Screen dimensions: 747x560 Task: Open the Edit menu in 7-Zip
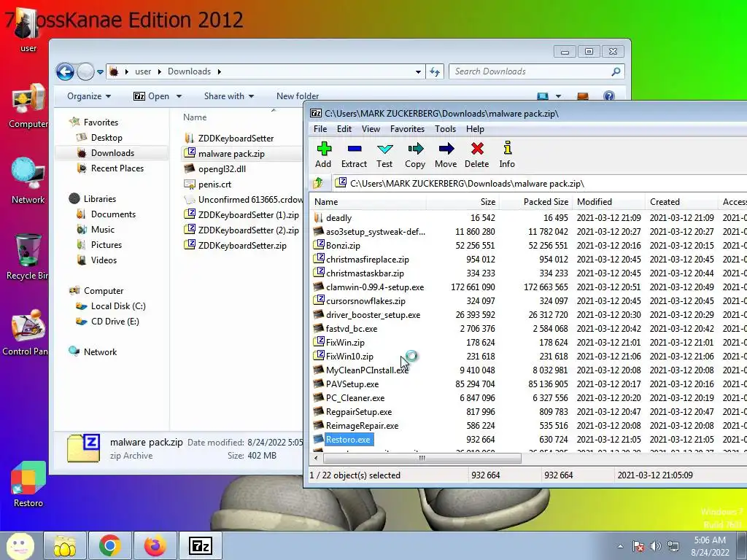[x=344, y=129]
